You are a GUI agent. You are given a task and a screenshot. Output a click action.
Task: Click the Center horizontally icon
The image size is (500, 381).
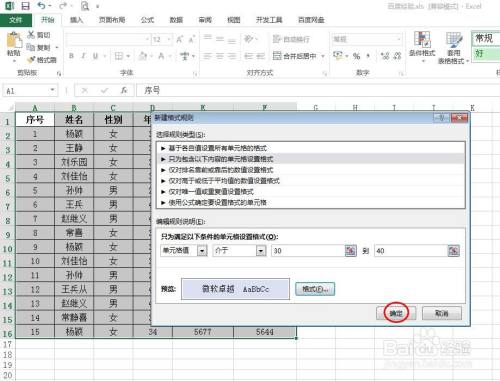coord(220,56)
